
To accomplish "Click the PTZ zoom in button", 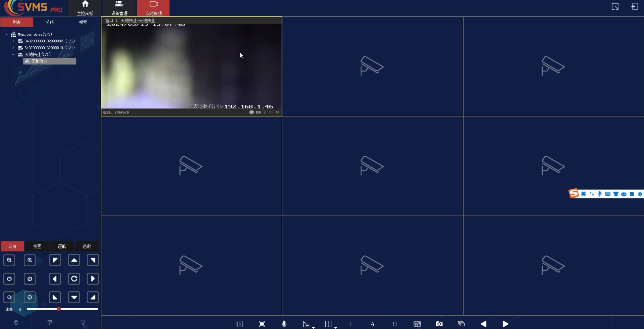I will 30,260.
